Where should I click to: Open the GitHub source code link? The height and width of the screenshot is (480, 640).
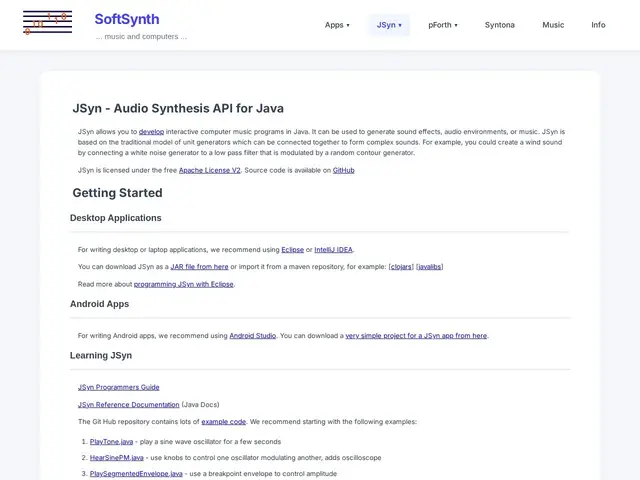click(344, 170)
